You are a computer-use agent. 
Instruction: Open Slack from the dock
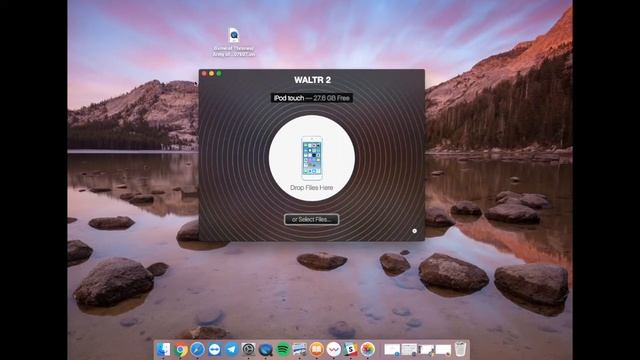pos(350,349)
